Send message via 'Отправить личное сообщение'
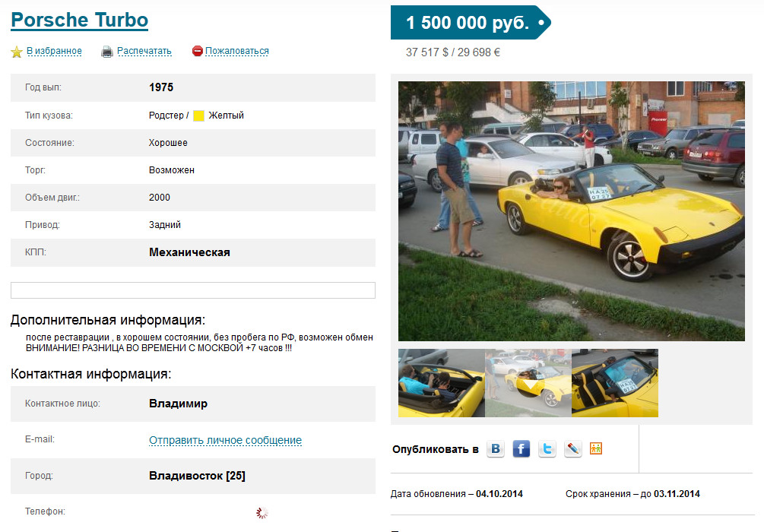 click(x=226, y=440)
